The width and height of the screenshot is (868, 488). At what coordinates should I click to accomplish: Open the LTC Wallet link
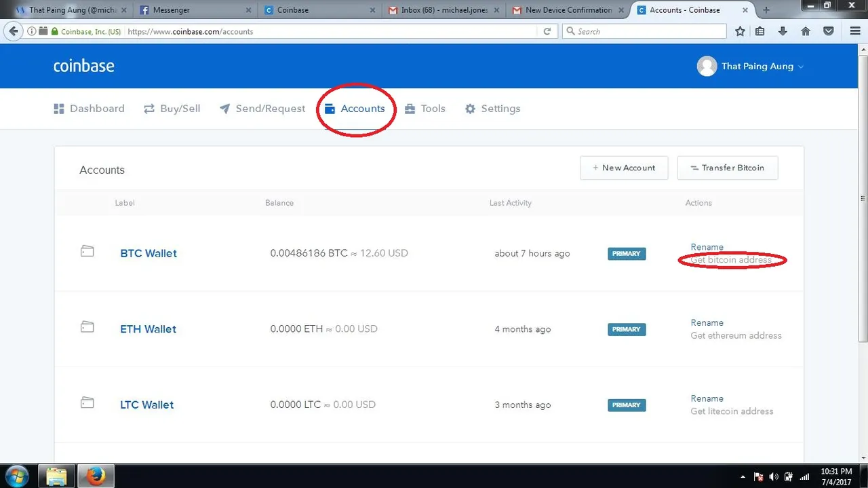[x=147, y=405]
